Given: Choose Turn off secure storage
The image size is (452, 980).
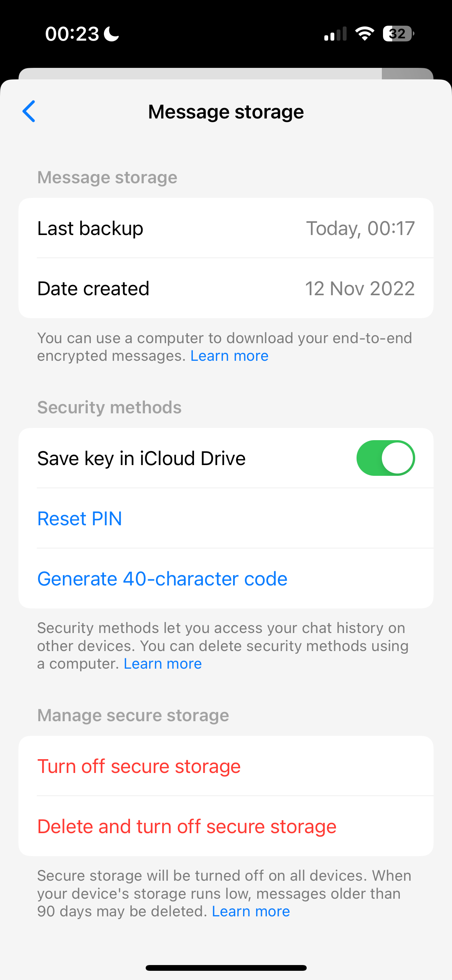Looking at the screenshot, I should pyautogui.click(x=226, y=766).
